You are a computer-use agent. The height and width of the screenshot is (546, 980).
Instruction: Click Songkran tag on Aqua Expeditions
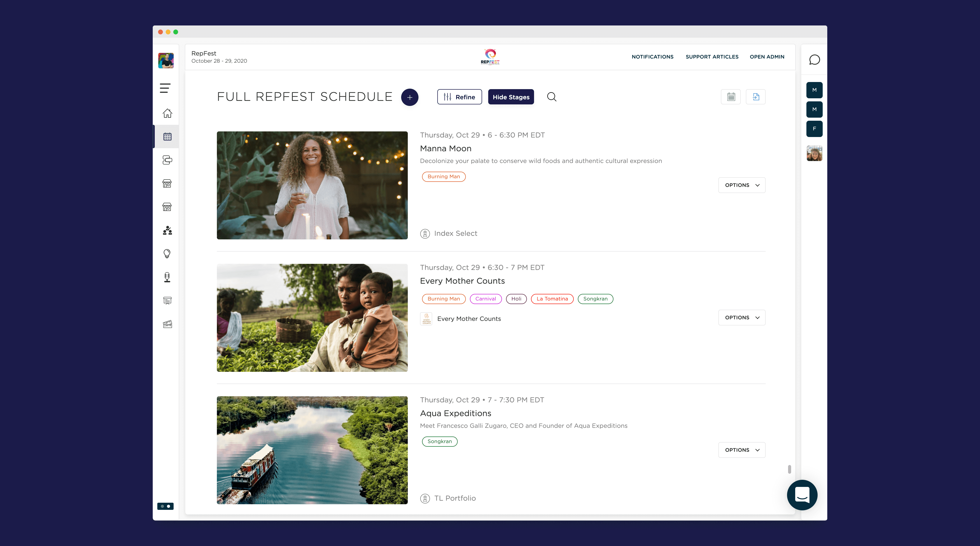coord(439,442)
